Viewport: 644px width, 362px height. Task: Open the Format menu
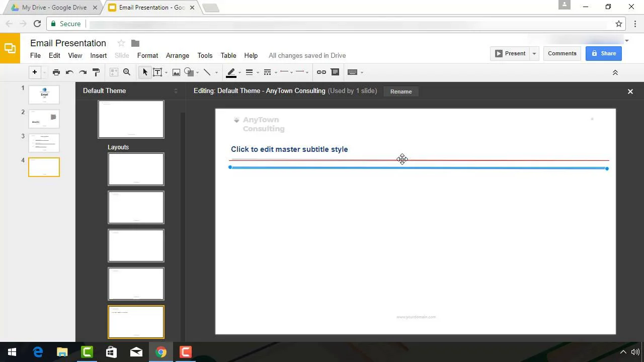[147, 55]
